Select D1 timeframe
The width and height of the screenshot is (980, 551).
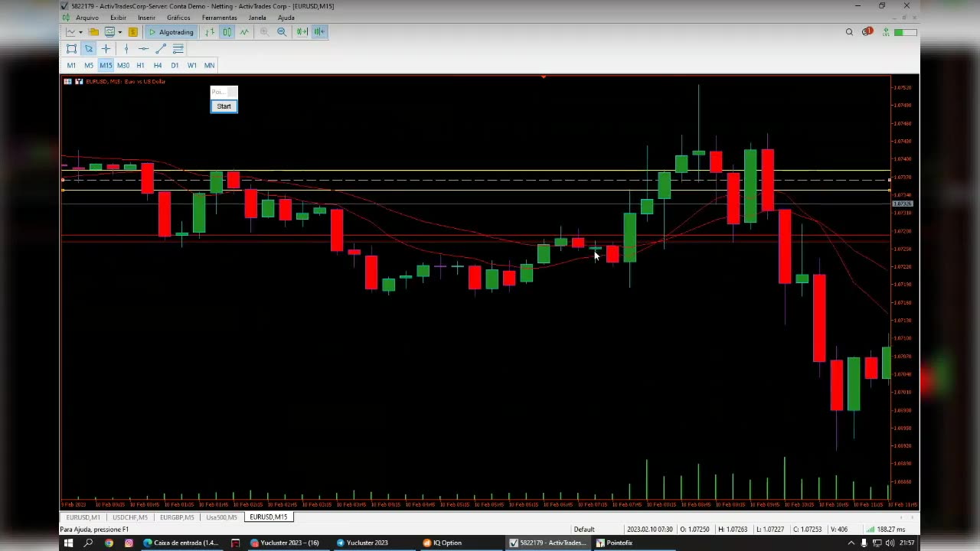175,66
